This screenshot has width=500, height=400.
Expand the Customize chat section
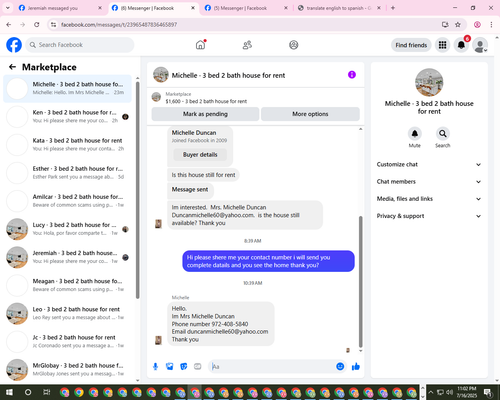429,164
